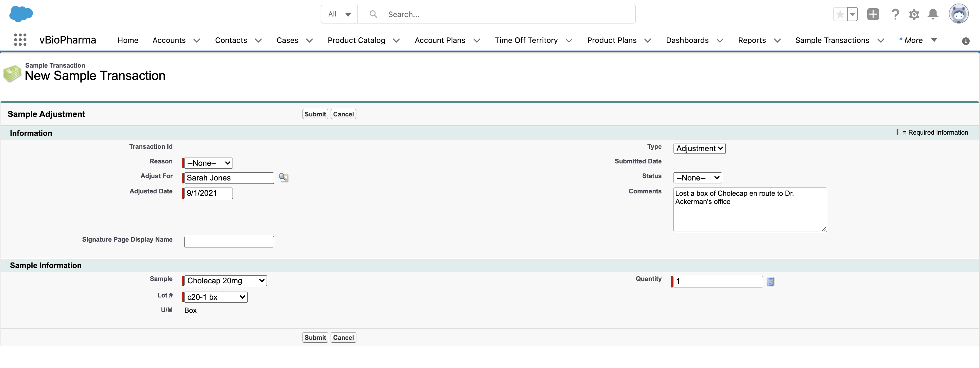Image resolution: width=980 pixels, height=368 pixels.
Task: Expand the Status dropdown
Action: [x=697, y=178]
